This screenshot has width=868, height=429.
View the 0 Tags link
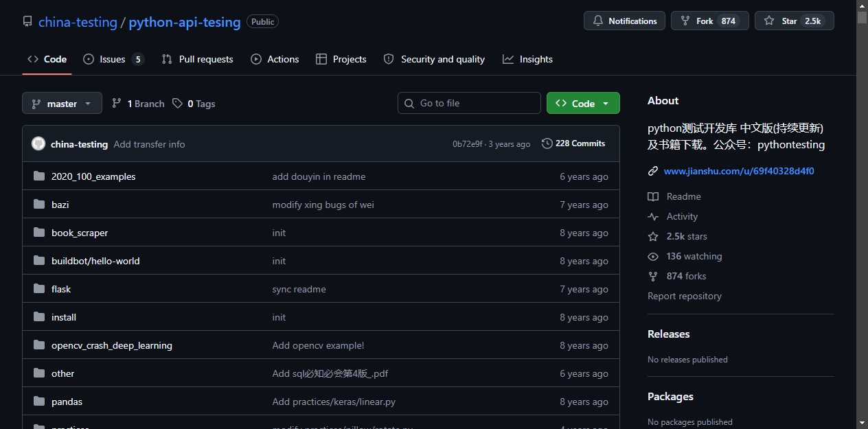[194, 104]
